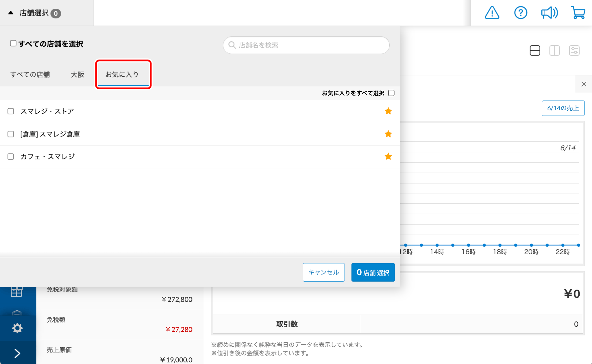Unfavorite スマレジ・ストア star icon
The image size is (592, 364).
[388, 111]
